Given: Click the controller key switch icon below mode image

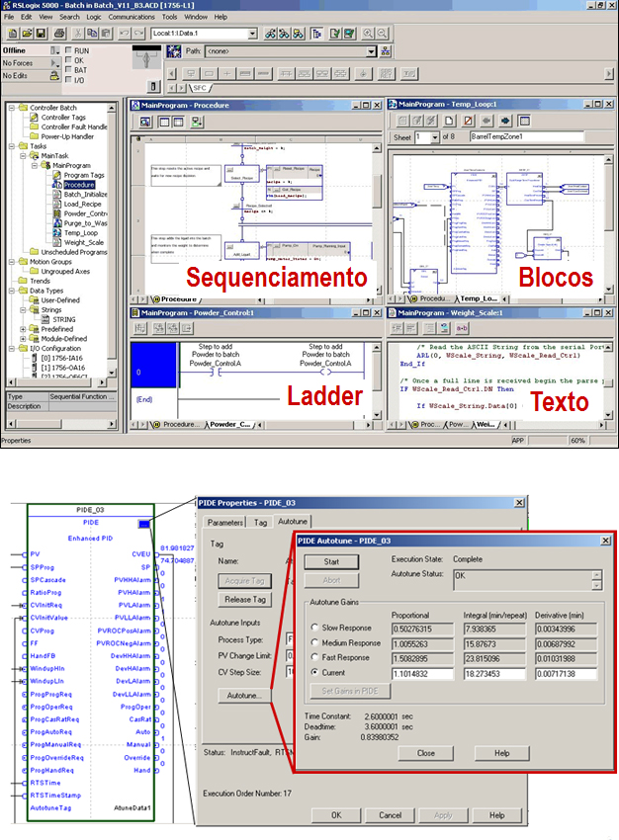Looking at the screenshot, I should pyautogui.click(x=153, y=86).
